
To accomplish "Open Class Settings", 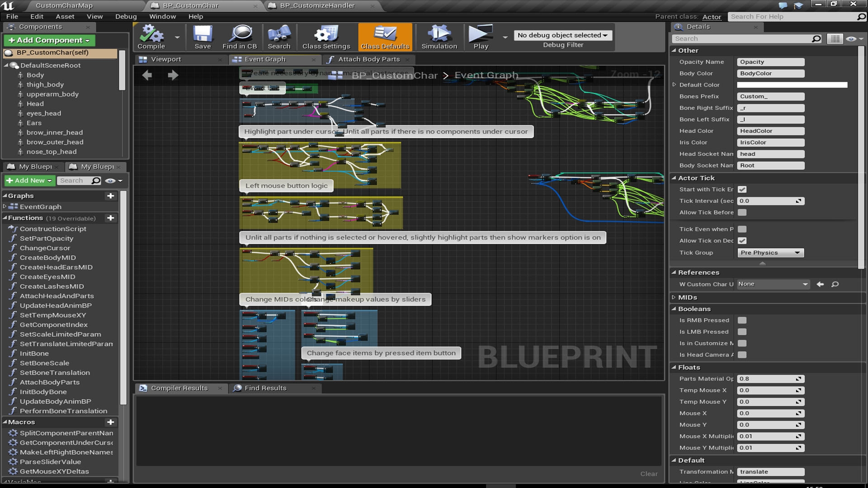I will (325, 37).
